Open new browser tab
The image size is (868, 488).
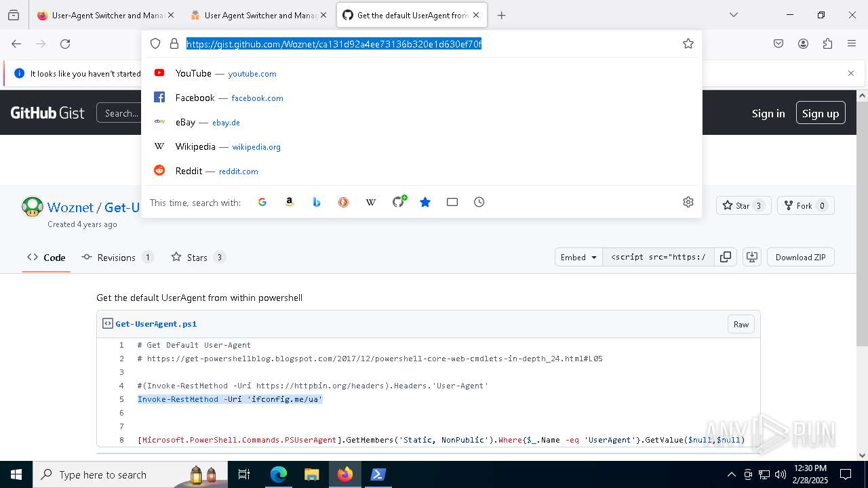point(501,15)
